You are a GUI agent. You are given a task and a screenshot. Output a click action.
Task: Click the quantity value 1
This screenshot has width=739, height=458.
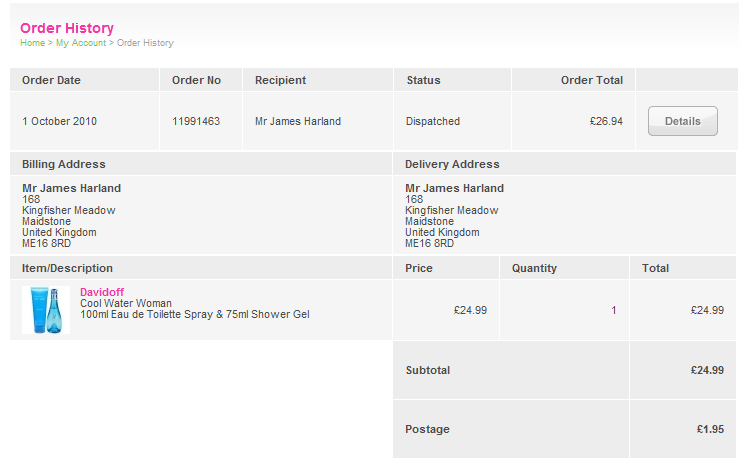(x=614, y=310)
